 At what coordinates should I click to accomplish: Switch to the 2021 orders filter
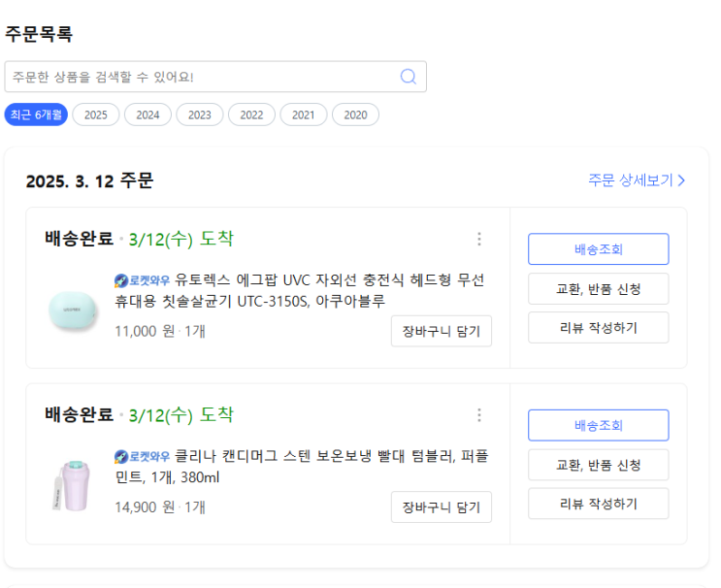click(304, 114)
